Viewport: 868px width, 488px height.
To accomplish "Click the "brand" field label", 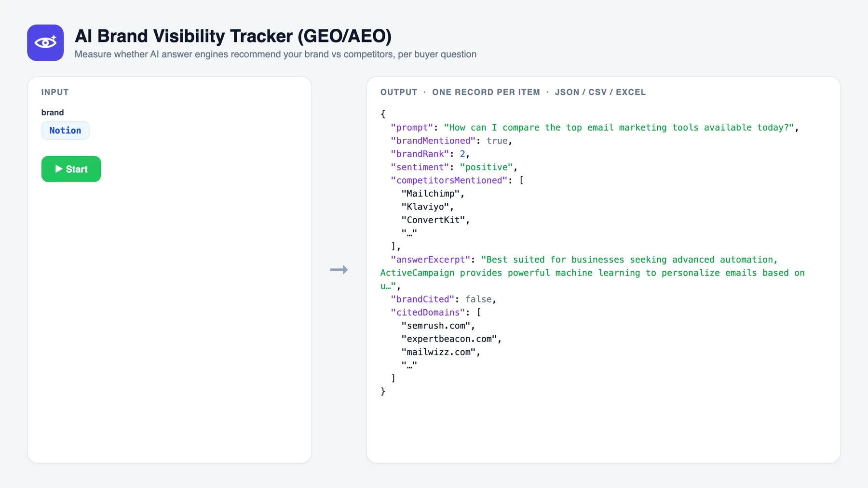I will [53, 112].
